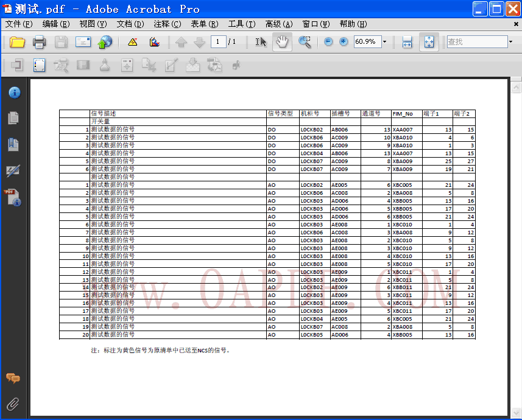522x420 pixels.
Task: Print the document via printer icon
Action: coord(39,42)
